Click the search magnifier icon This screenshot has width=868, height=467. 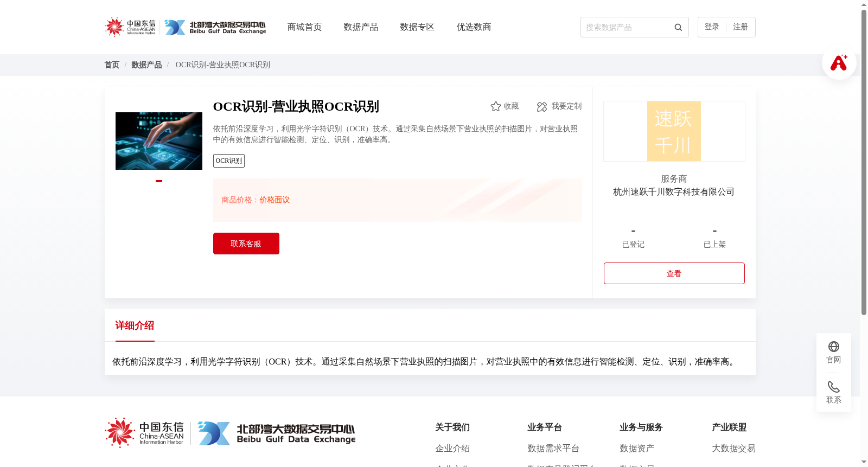[x=678, y=27]
